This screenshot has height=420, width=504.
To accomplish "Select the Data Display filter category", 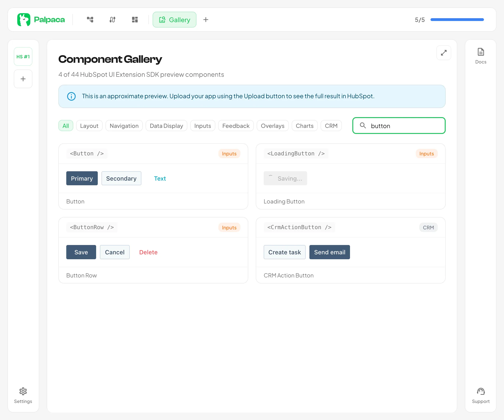I will coord(166,126).
